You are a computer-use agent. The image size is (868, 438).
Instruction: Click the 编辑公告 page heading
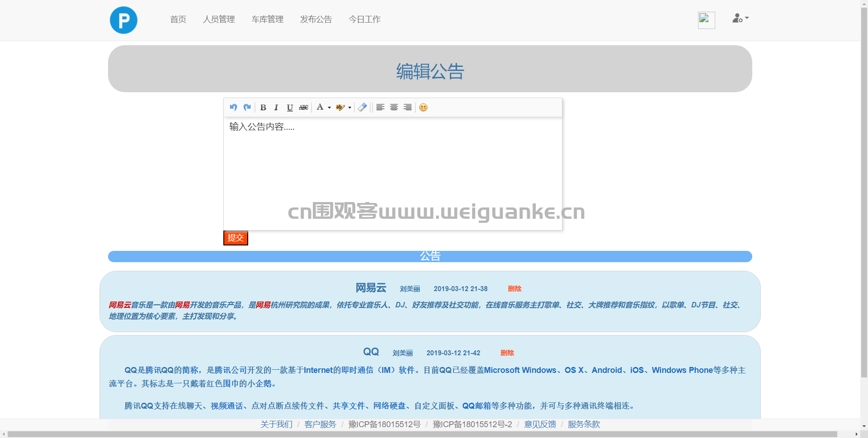click(x=430, y=71)
